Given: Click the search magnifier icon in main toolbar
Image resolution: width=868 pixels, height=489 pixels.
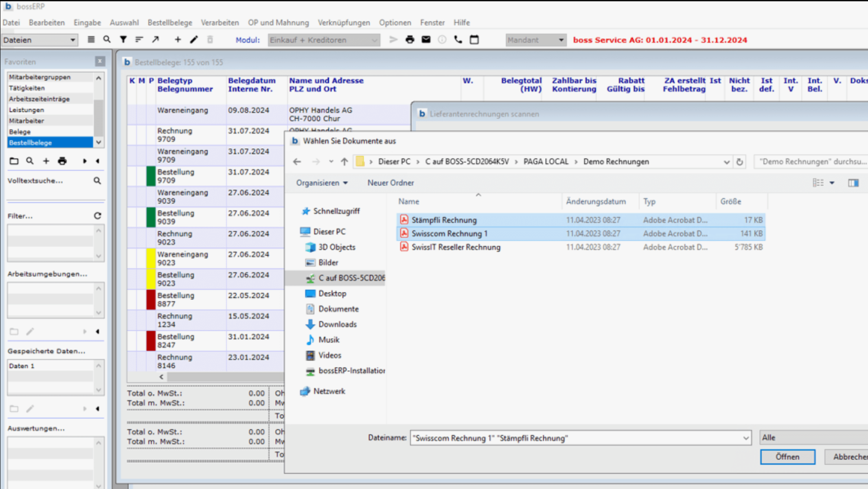Looking at the screenshot, I should click(x=107, y=40).
